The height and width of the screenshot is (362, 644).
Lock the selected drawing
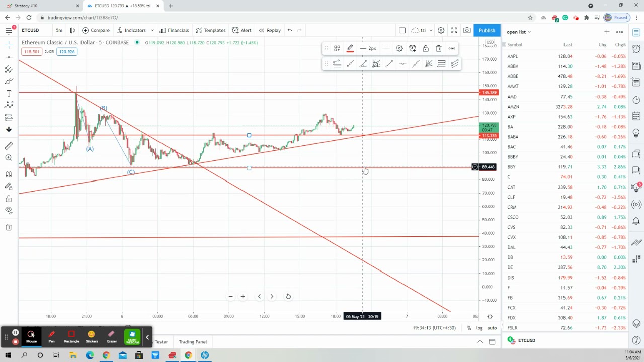pos(426,48)
